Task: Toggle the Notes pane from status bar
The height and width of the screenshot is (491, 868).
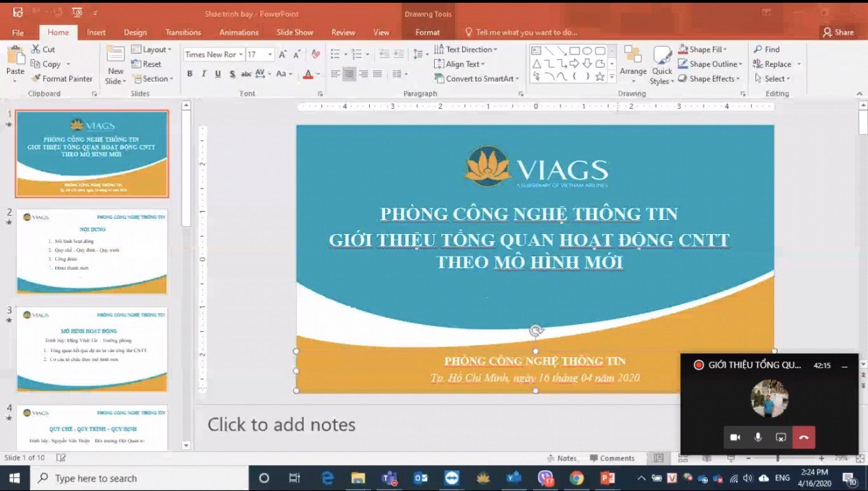Action: [561, 458]
